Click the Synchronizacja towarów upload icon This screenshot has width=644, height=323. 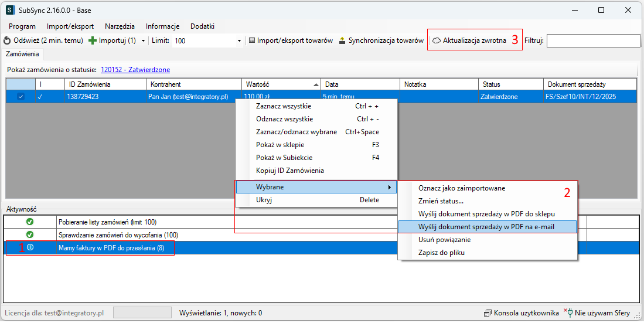tap(342, 40)
